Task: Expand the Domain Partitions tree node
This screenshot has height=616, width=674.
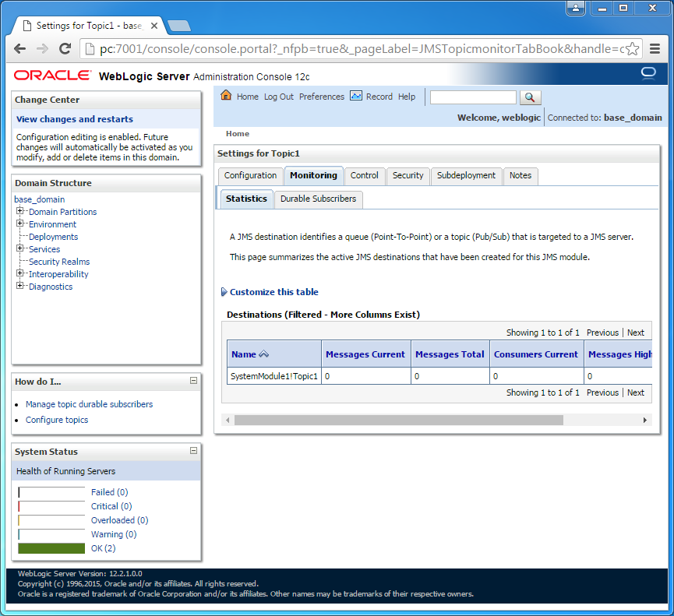Action: [x=19, y=211]
